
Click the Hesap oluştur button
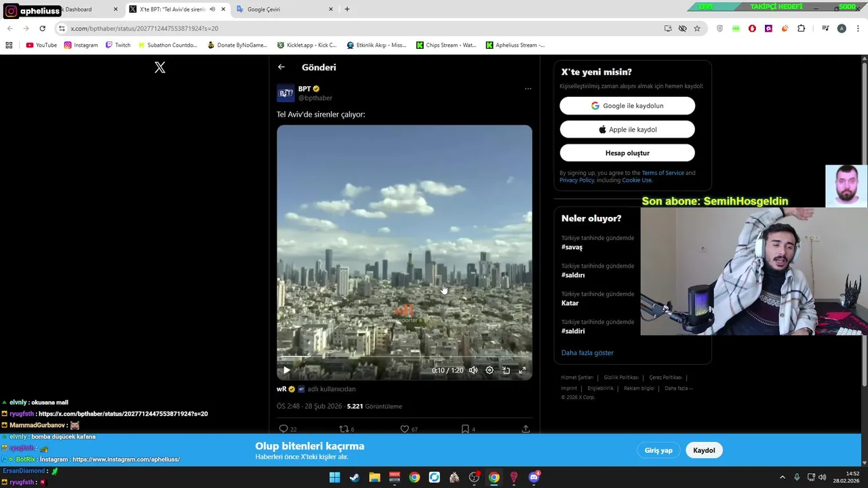(627, 153)
